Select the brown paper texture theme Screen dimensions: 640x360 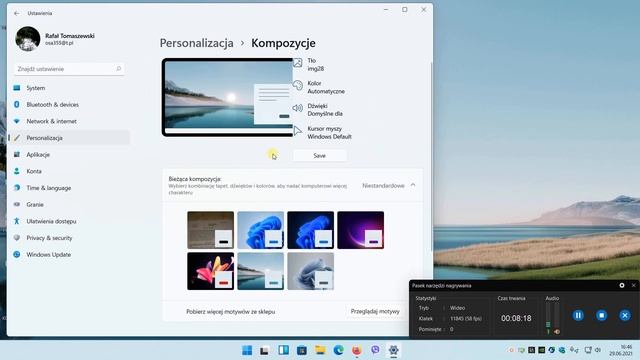[x=211, y=230]
